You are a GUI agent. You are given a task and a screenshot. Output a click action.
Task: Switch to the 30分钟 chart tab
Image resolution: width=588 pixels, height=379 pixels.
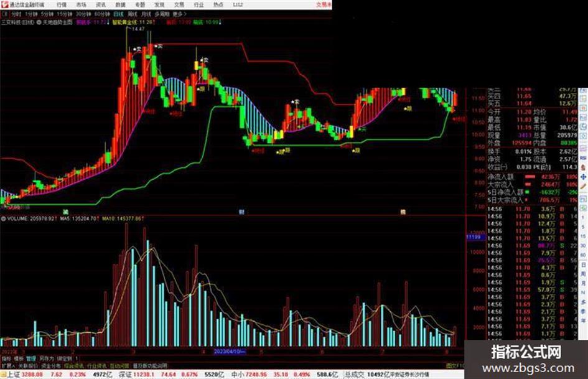click(x=83, y=14)
